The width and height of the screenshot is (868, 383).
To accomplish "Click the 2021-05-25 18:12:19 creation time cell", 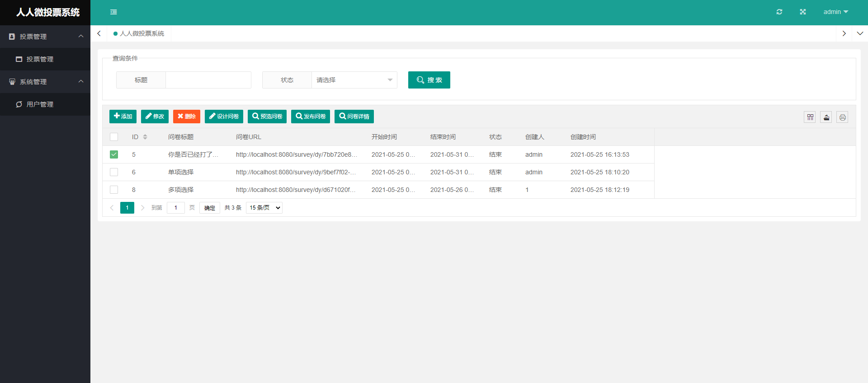I will (600, 190).
